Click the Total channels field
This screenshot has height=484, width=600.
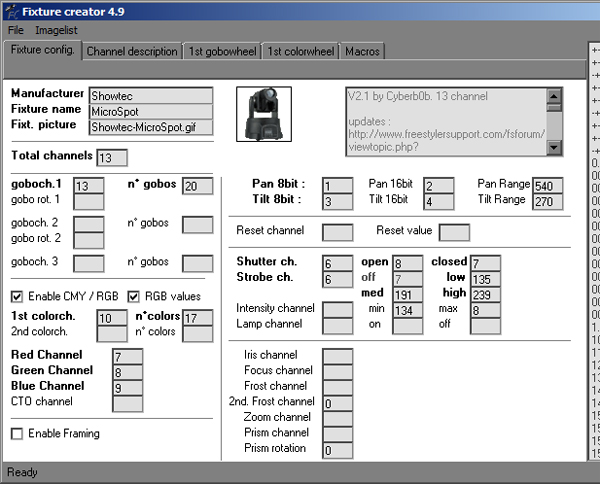pos(112,158)
